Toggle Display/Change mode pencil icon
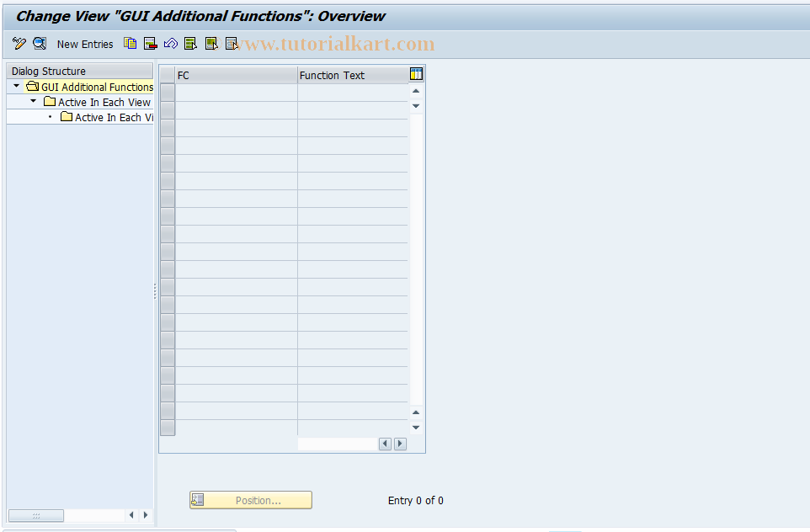This screenshot has height=532, width=810. (x=19, y=44)
